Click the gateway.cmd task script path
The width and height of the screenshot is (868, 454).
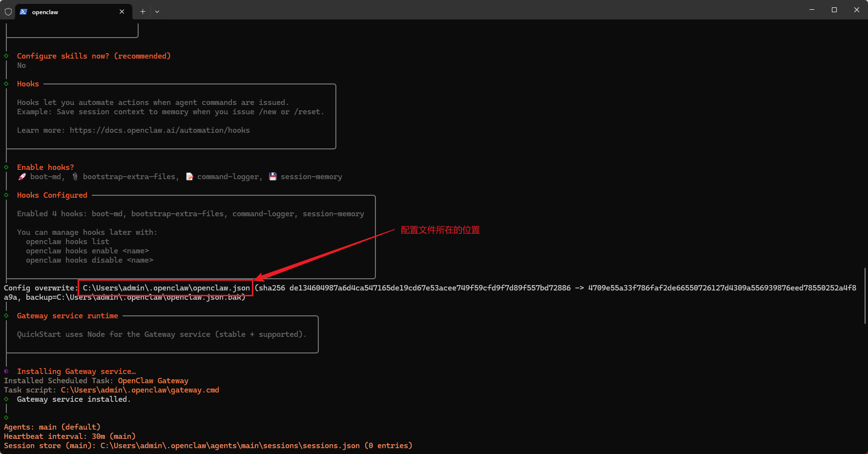140,390
